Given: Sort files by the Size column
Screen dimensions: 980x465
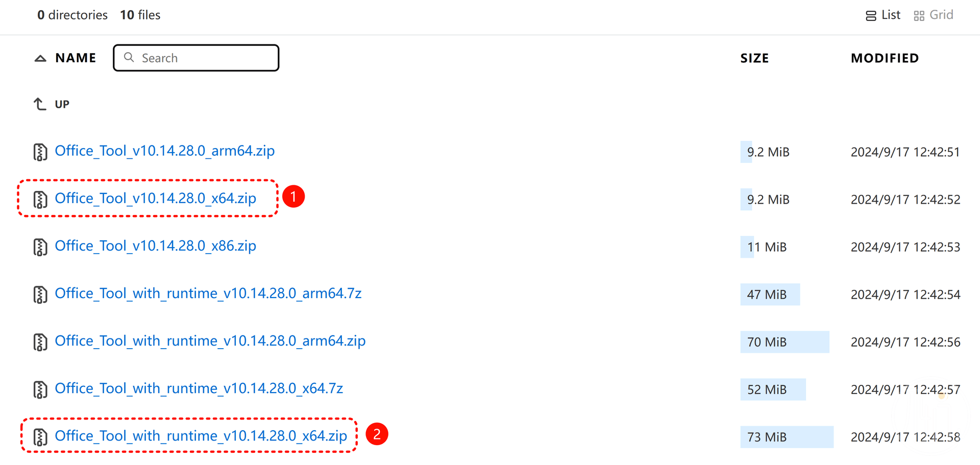Looking at the screenshot, I should click(x=754, y=58).
